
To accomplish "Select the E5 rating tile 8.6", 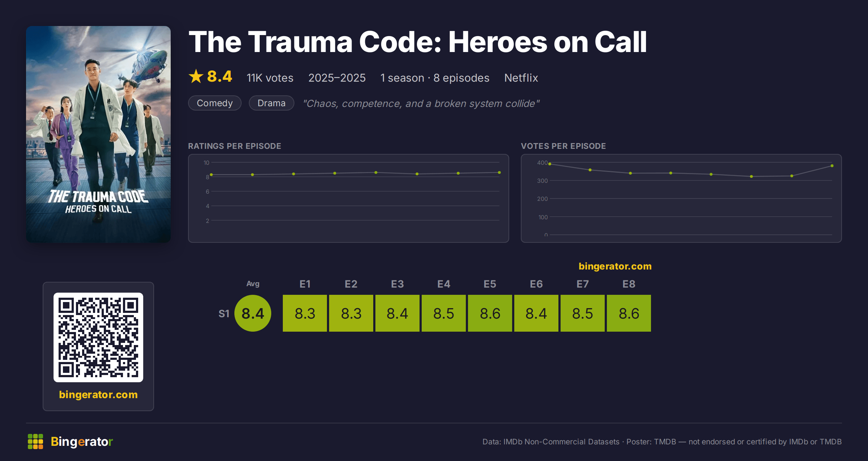I will [490, 313].
